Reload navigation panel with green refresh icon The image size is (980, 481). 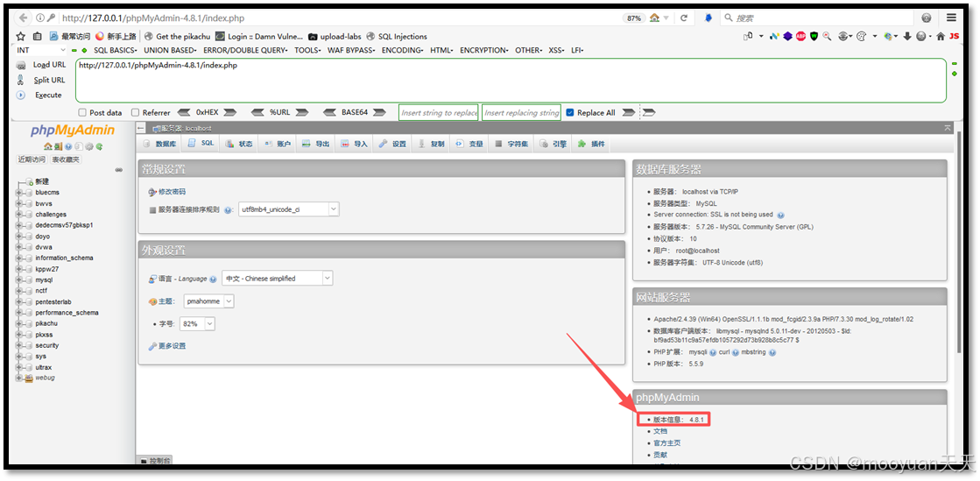(99, 146)
